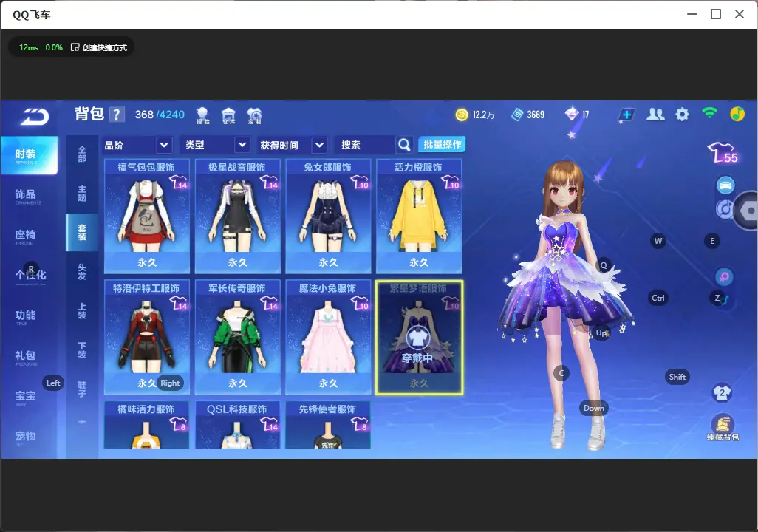
Task: Select the QSL科技服饰 outfit card
Action: pyautogui.click(x=237, y=425)
